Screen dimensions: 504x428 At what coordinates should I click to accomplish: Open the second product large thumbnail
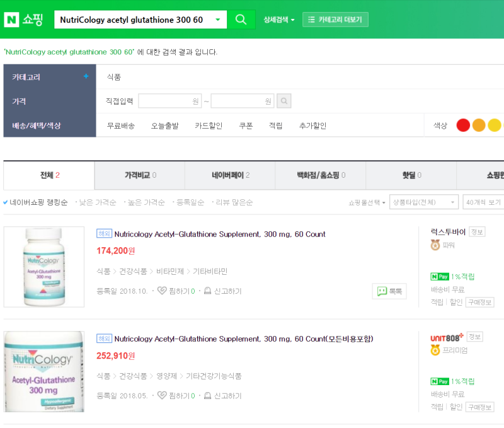pos(44,371)
